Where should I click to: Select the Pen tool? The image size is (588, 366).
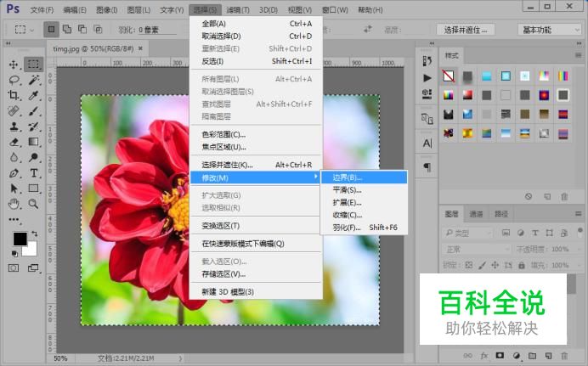(14, 173)
